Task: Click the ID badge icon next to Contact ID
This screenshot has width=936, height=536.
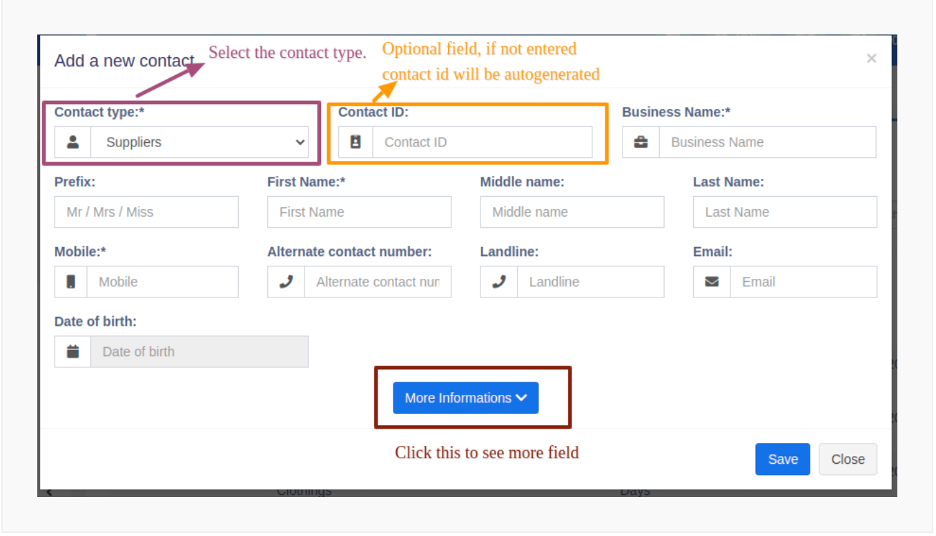Action: tap(356, 142)
